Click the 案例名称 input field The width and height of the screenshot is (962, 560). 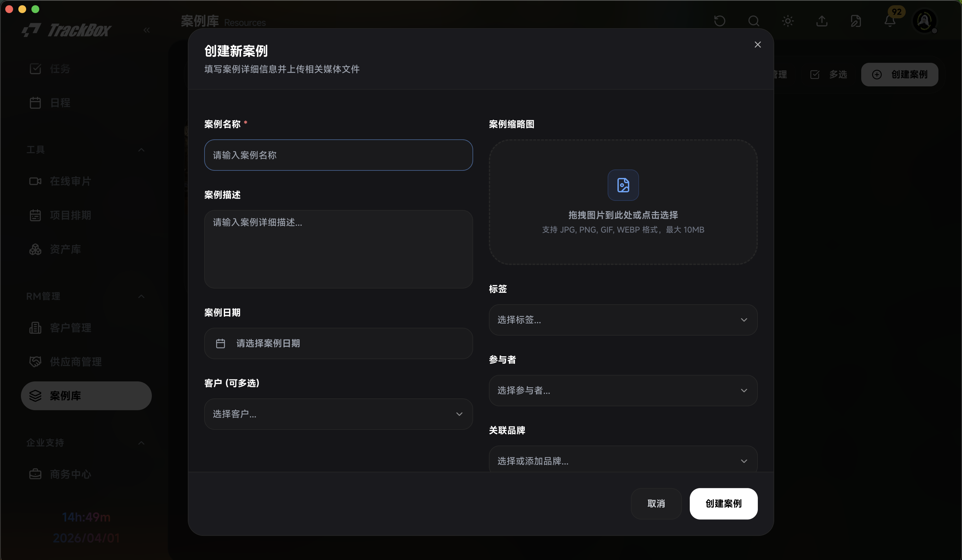click(338, 155)
